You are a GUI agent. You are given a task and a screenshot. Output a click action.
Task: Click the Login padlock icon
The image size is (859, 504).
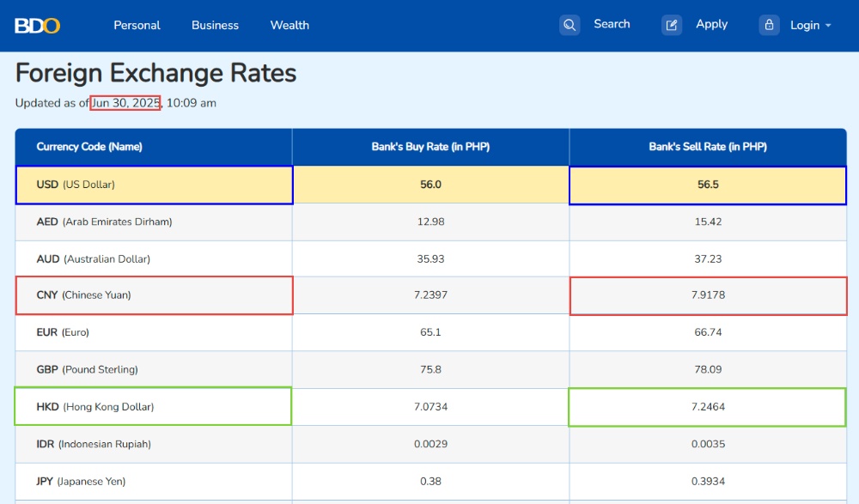click(x=769, y=25)
